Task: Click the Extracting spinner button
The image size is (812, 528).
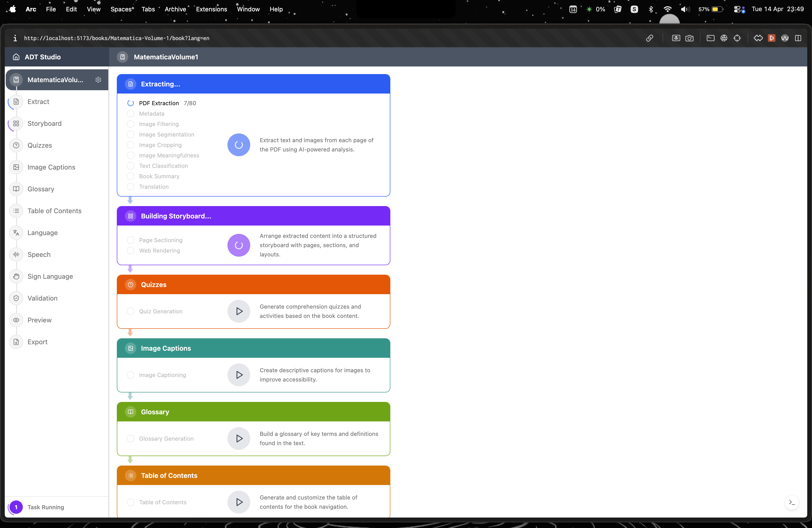Action: 239,145
